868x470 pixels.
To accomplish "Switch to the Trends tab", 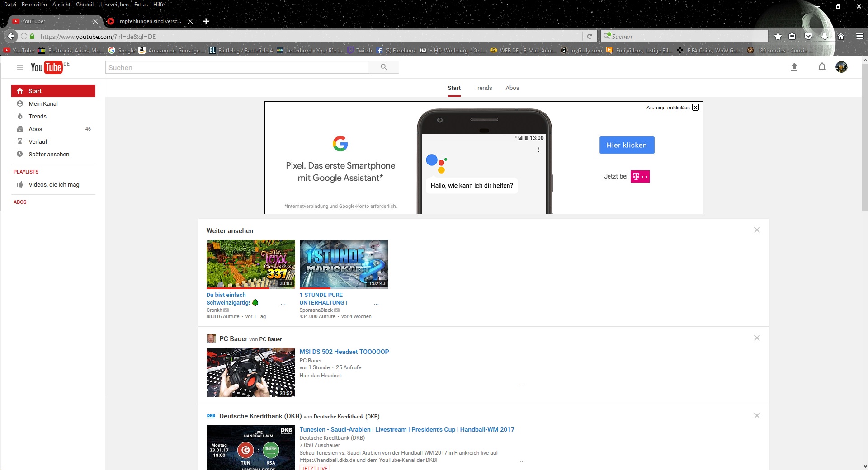I will pos(483,88).
